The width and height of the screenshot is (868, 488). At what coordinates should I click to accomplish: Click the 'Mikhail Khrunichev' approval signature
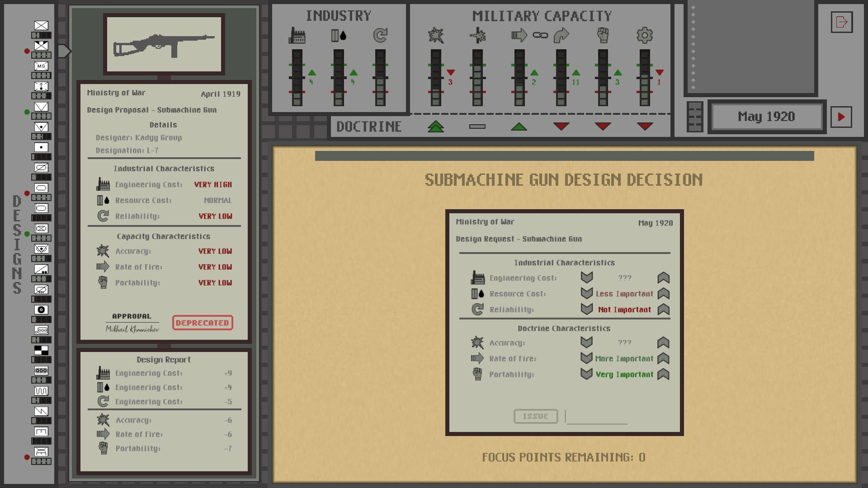point(132,329)
